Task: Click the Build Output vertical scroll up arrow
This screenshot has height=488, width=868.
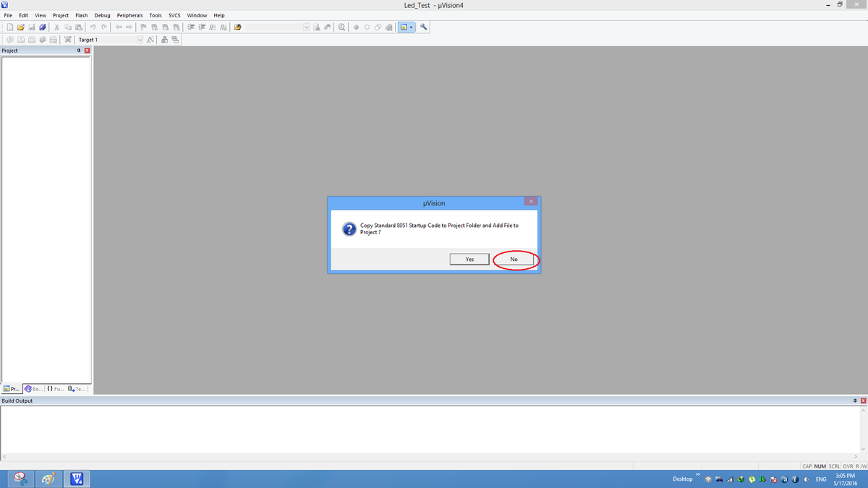Action: pos(863,409)
